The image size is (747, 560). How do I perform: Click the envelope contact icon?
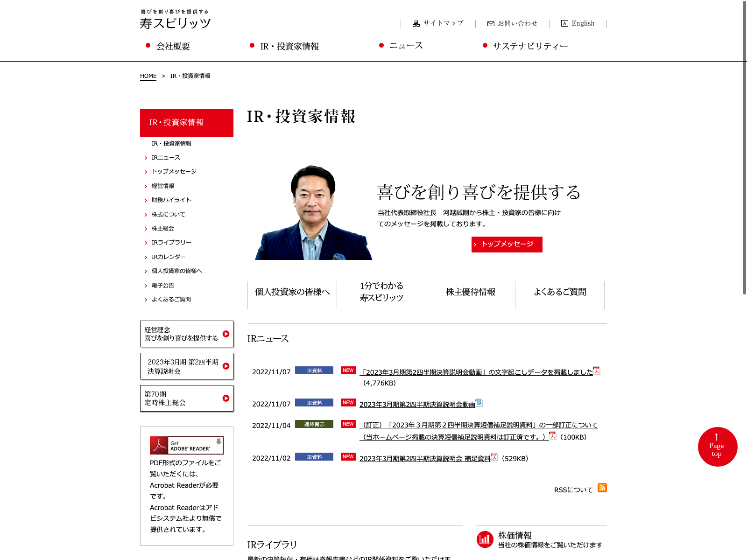tap(491, 24)
